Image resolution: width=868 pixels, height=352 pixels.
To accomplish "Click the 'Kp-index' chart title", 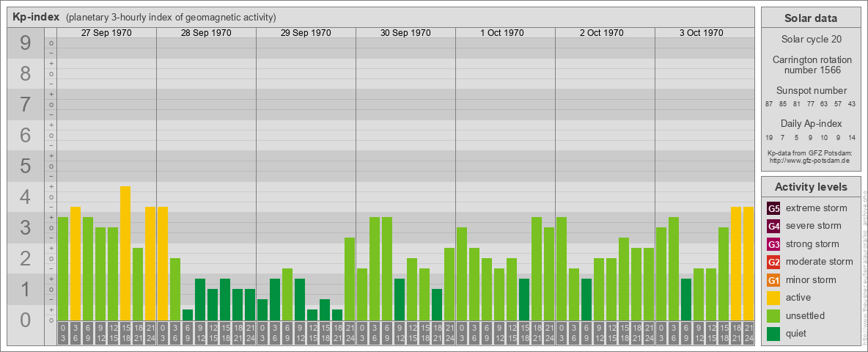I will 36,17.
